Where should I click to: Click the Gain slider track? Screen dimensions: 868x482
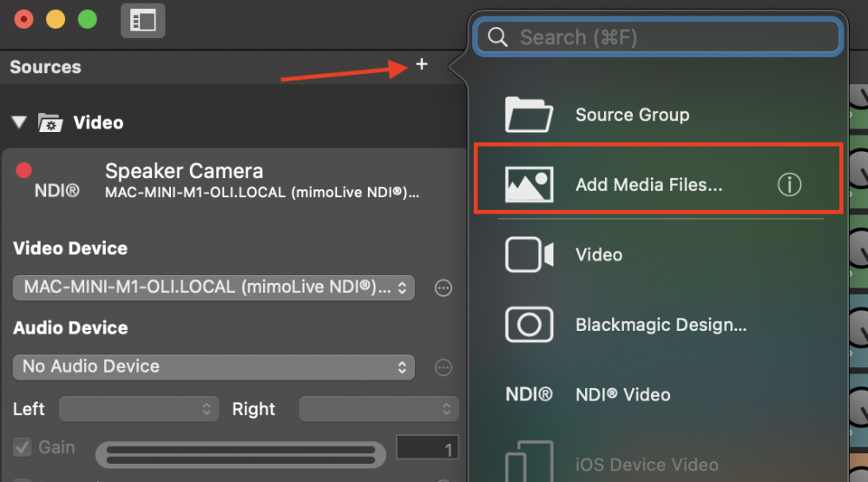click(240, 455)
